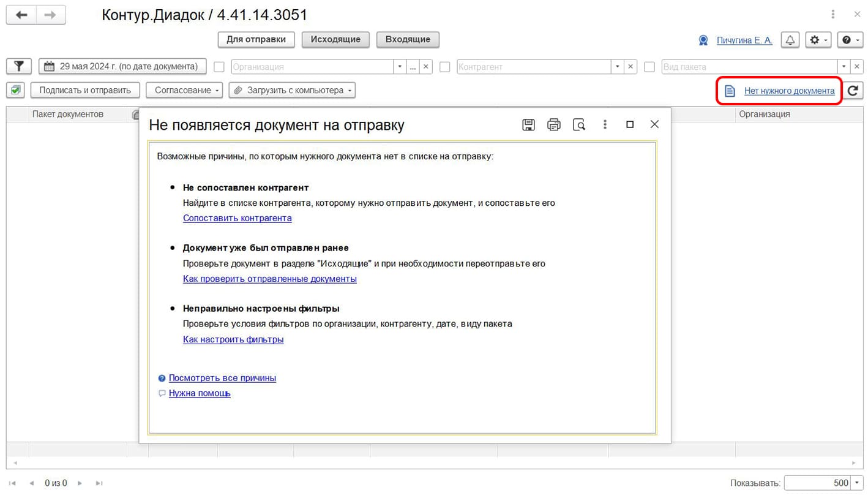Click 'Посмотреть все причины' link
The width and height of the screenshot is (868, 498).
pos(222,378)
